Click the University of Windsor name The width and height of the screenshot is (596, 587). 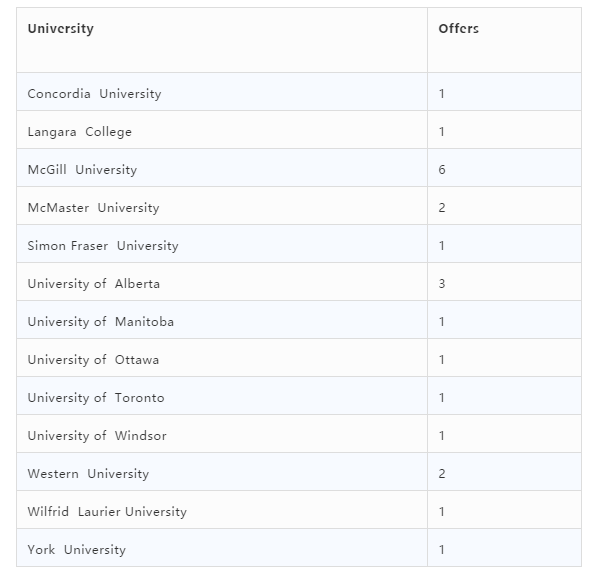(x=97, y=436)
